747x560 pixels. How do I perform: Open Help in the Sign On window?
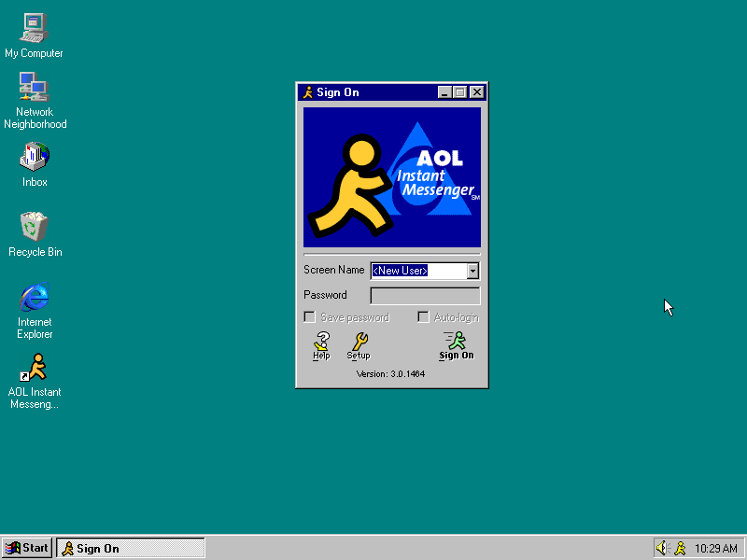(x=321, y=346)
